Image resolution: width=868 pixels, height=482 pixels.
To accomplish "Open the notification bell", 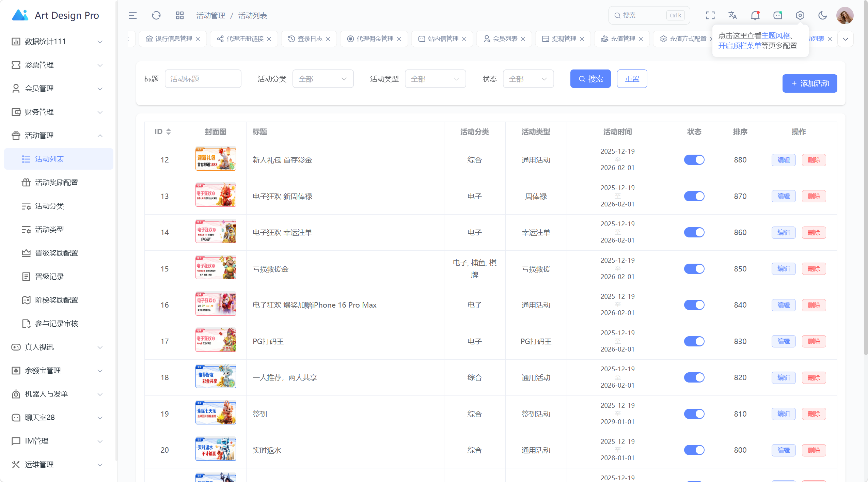I will coord(755,15).
